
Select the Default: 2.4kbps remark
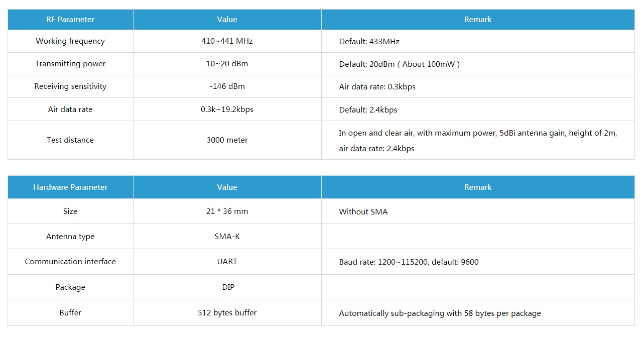pos(368,110)
